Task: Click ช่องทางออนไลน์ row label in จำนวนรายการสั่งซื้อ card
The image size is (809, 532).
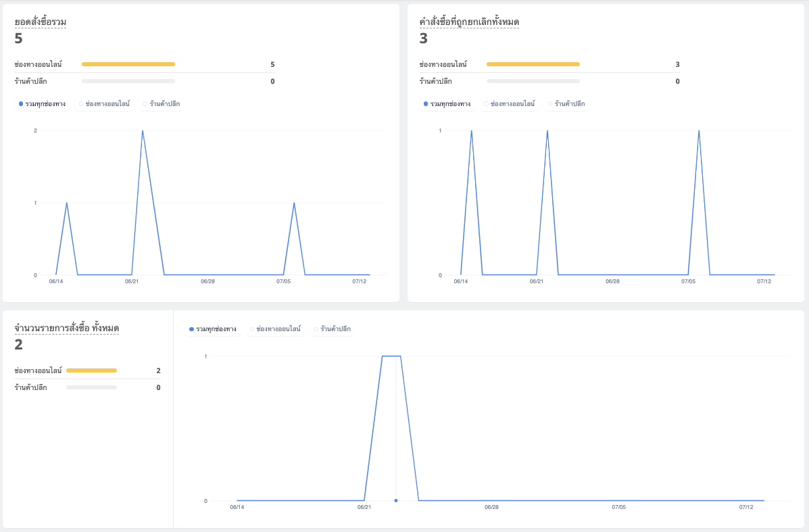Action: click(x=38, y=370)
